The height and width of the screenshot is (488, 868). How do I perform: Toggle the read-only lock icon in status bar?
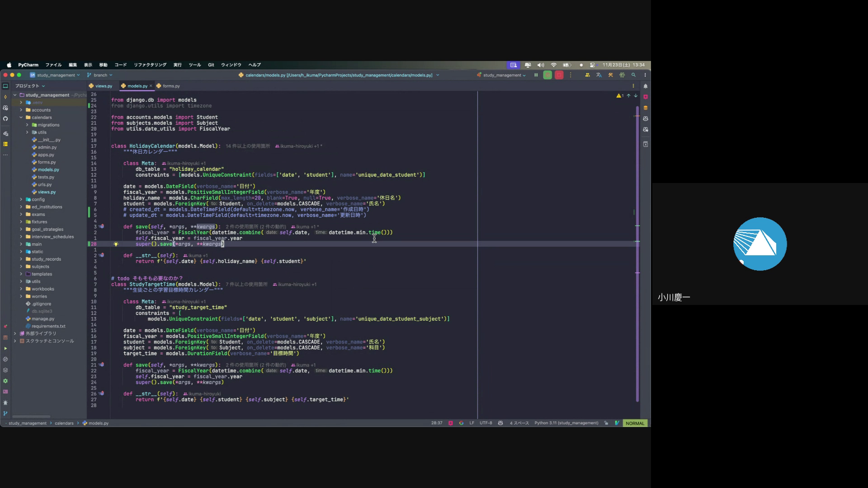[606, 423]
